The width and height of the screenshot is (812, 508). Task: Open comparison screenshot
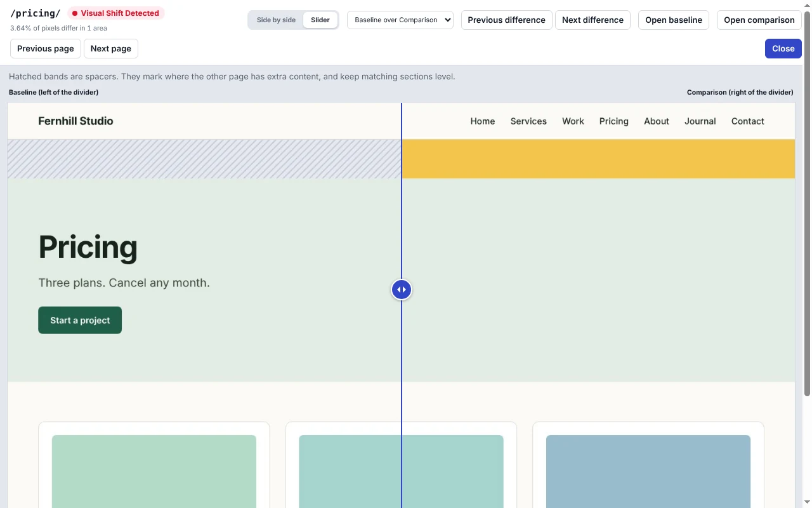tap(759, 20)
